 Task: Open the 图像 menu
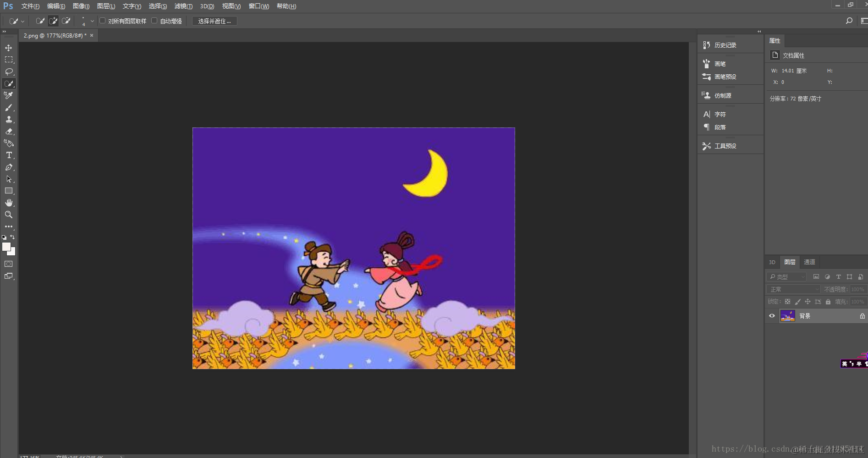click(x=81, y=6)
